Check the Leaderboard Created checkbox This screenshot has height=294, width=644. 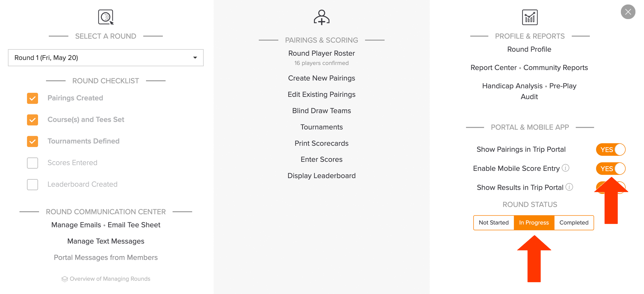(32, 184)
